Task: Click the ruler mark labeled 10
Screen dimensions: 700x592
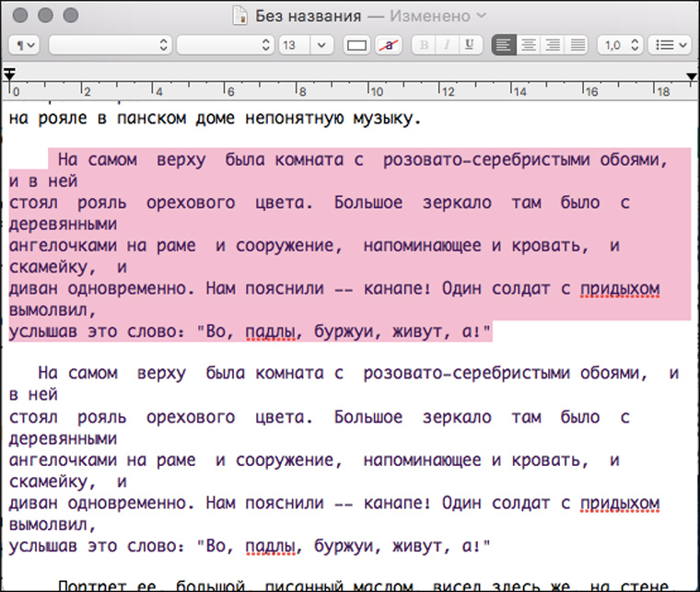Action: click(x=377, y=91)
